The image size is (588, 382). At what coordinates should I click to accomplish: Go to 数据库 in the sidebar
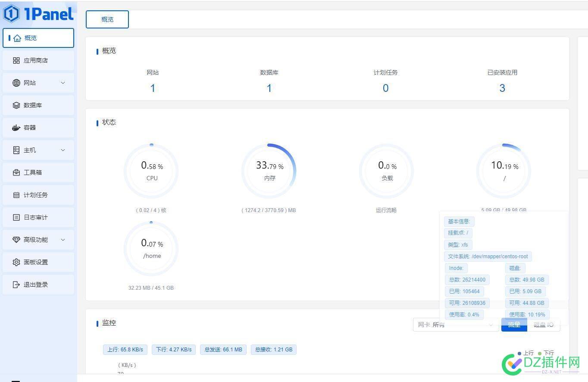38,105
